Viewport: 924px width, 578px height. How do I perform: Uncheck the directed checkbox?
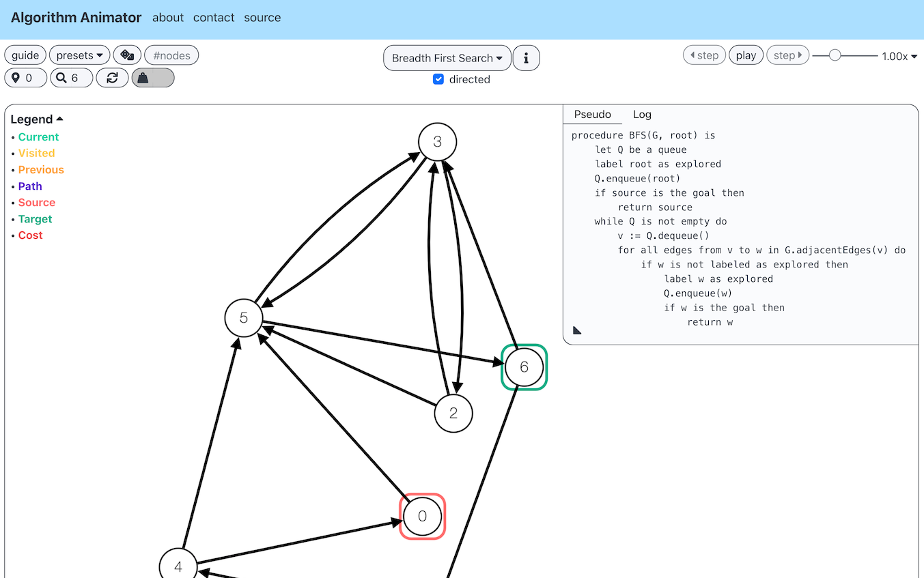[x=438, y=79]
